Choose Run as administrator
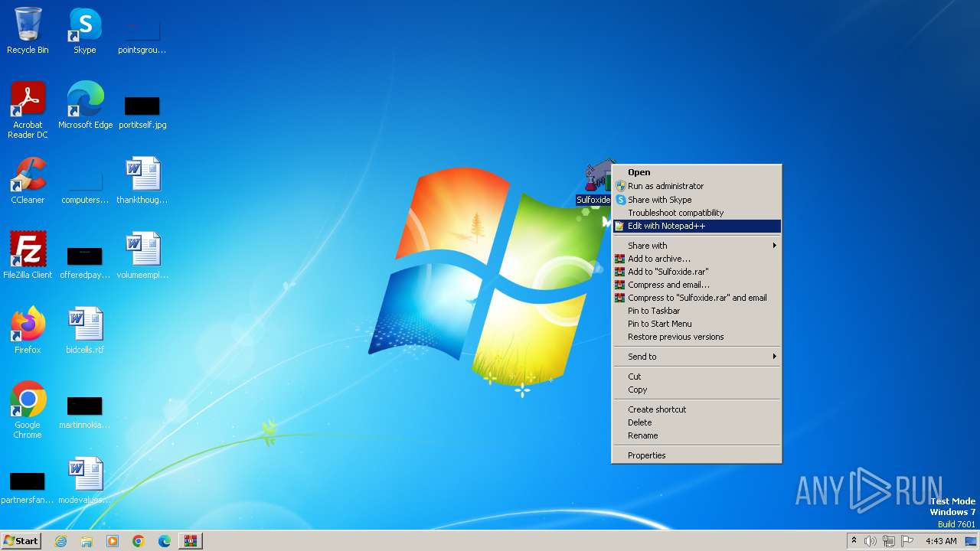This screenshot has height=551, width=980. click(x=697, y=186)
